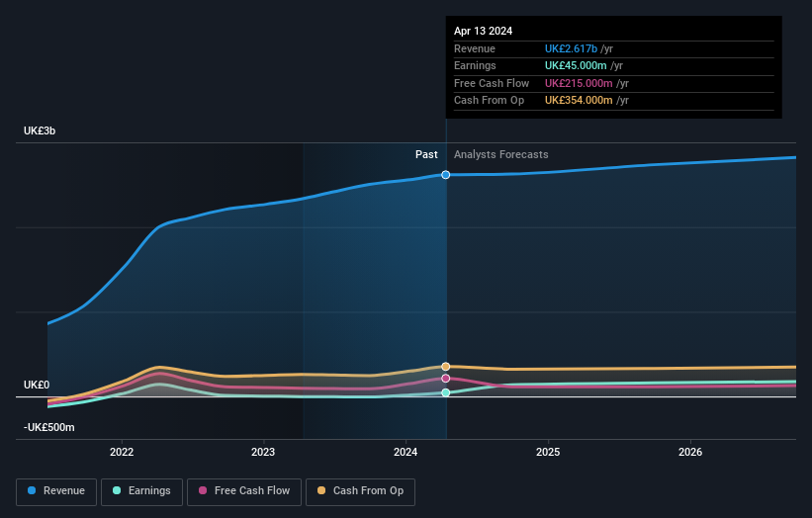This screenshot has height=518, width=812.
Task: Toggle the Cash From Op legend button
Action: pyautogui.click(x=360, y=491)
